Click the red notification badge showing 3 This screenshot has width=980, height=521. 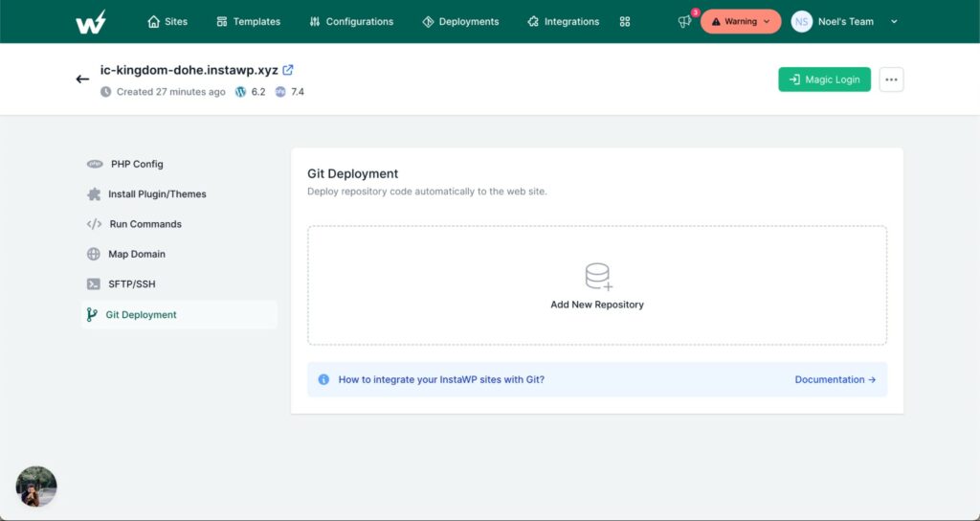[x=696, y=12]
